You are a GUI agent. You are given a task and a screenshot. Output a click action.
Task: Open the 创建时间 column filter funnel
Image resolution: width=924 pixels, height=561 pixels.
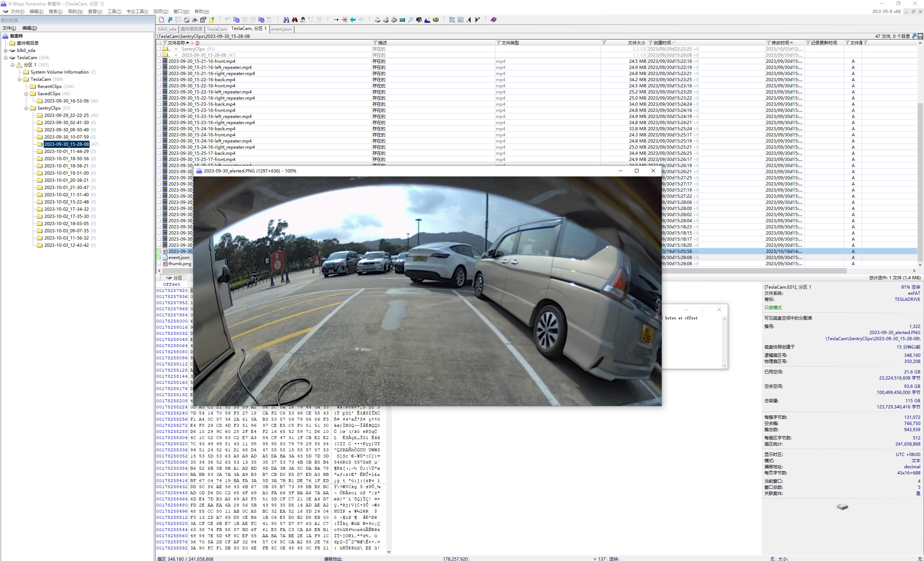(x=651, y=43)
